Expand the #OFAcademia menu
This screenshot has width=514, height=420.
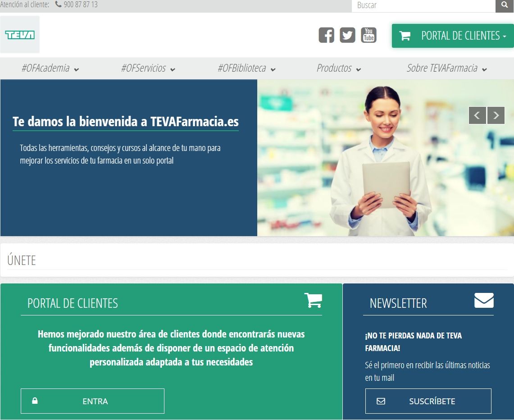(50, 68)
